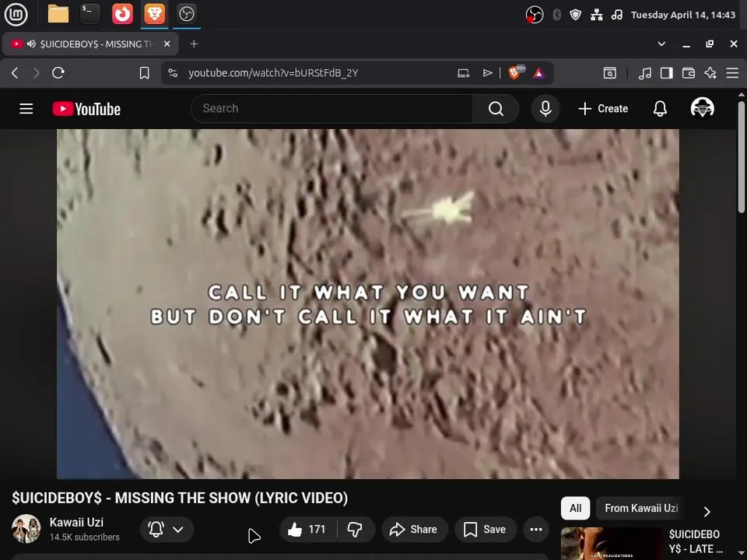Launch the file manager from the panel
747x560 pixels.
[x=58, y=14]
